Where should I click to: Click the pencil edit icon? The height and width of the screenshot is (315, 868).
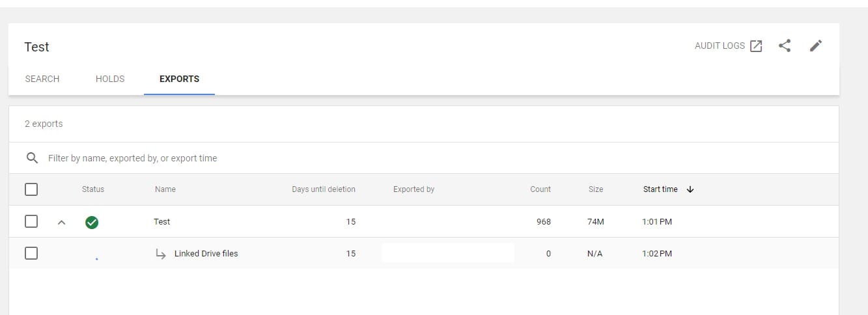[816, 46]
